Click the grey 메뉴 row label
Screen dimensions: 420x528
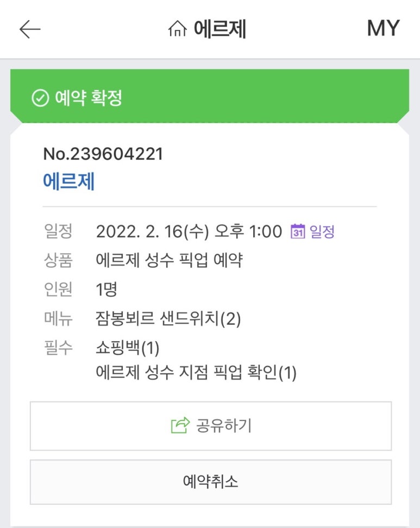tap(58, 318)
